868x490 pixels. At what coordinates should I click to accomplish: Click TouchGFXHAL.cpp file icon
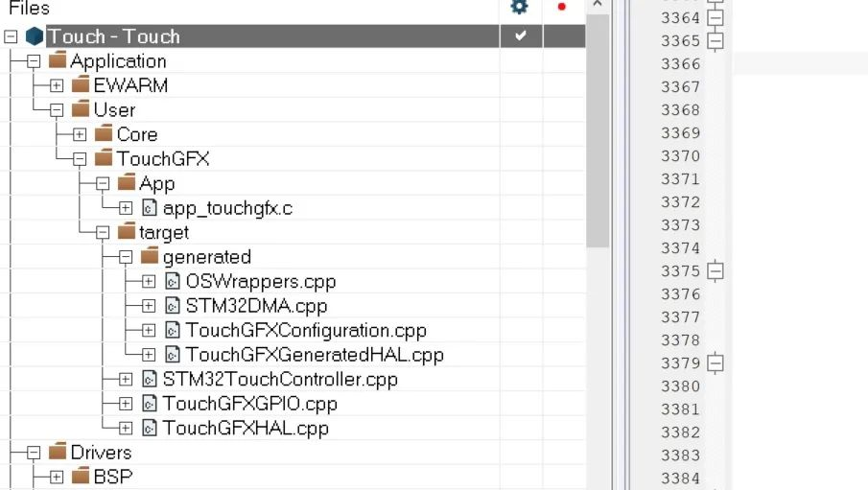(150, 428)
